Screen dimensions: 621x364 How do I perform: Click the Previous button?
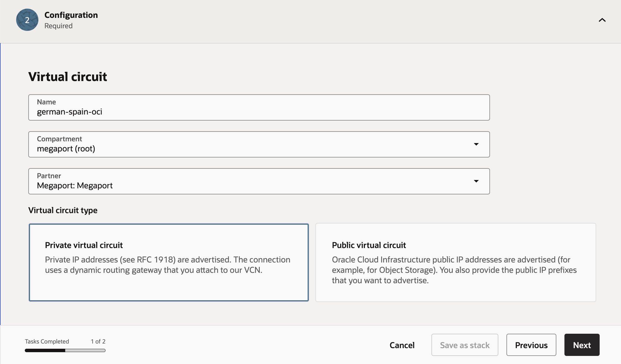(x=531, y=345)
